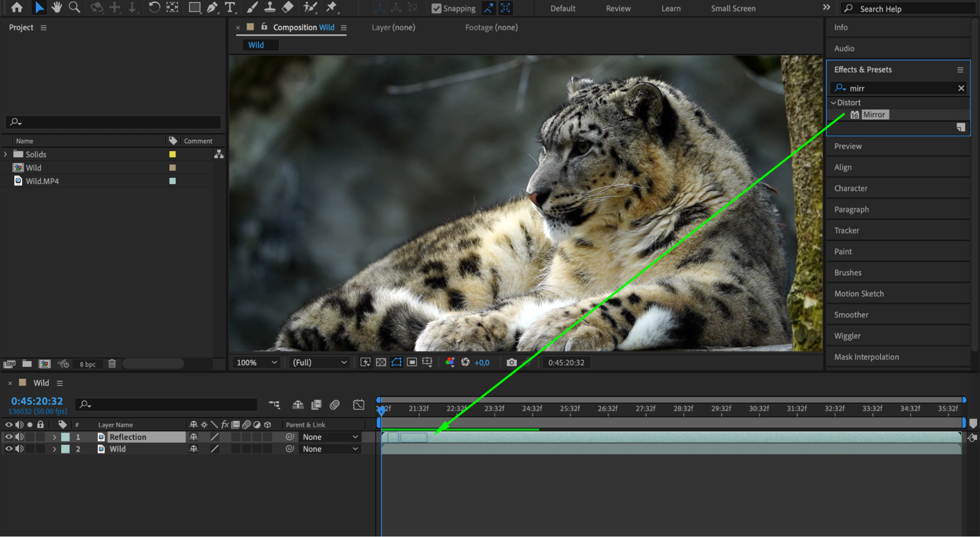980x537 pixels.
Task: Switch to the Review workspace
Action: tap(618, 8)
